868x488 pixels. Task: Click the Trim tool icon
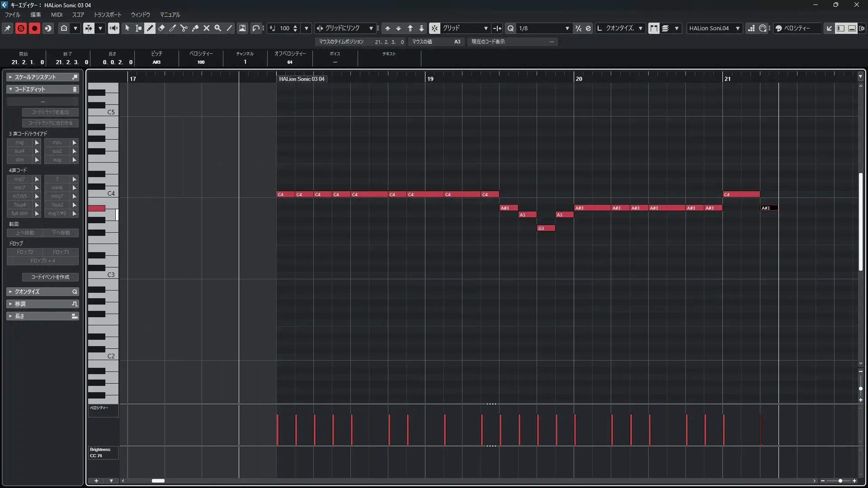click(x=173, y=28)
